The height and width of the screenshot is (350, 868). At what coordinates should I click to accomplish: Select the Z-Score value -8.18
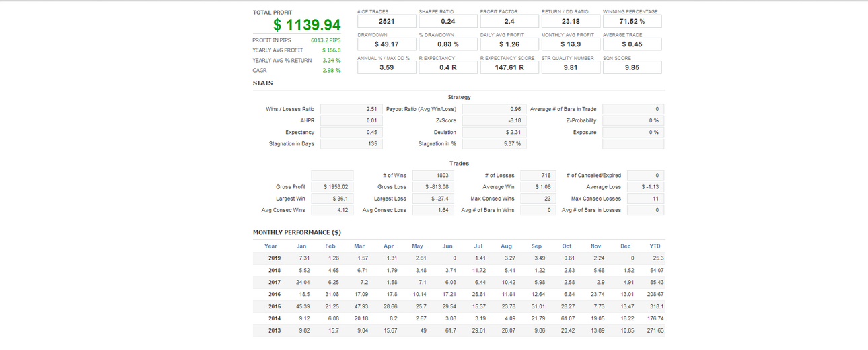pos(493,120)
